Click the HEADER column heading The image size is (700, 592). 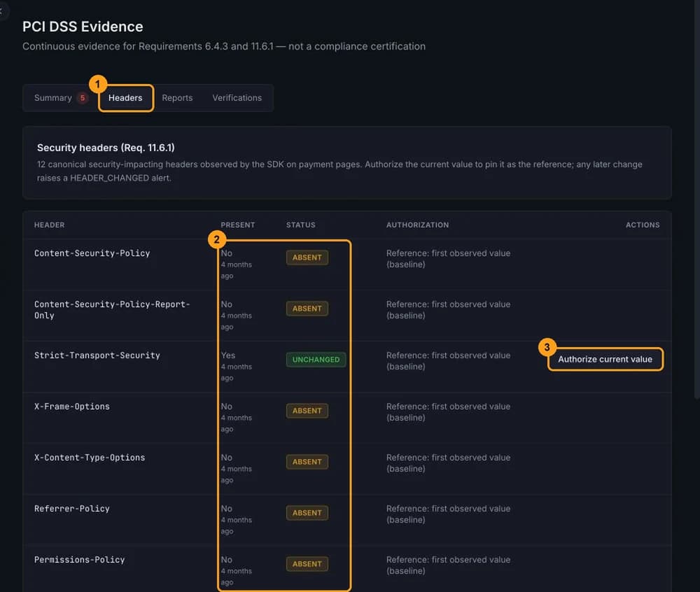coord(50,225)
